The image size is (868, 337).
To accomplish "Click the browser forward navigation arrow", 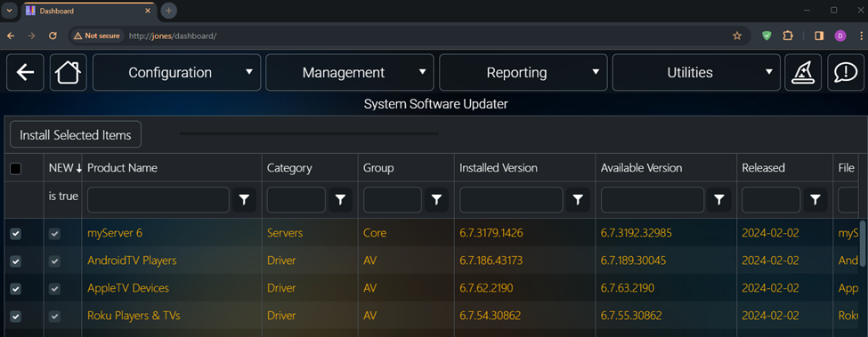I will click(x=31, y=36).
